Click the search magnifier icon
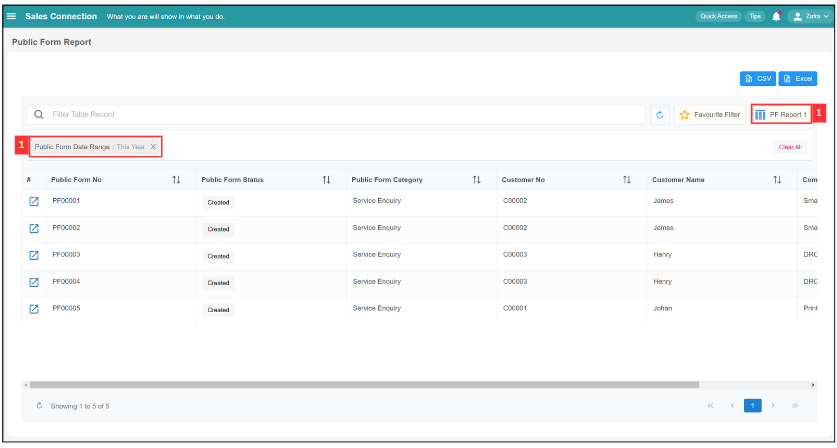 tap(38, 115)
